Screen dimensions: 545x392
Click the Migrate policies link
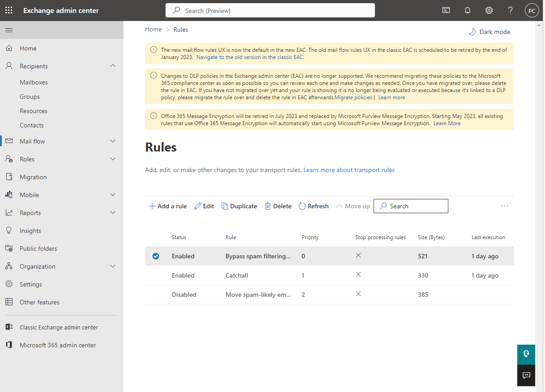click(x=353, y=97)
